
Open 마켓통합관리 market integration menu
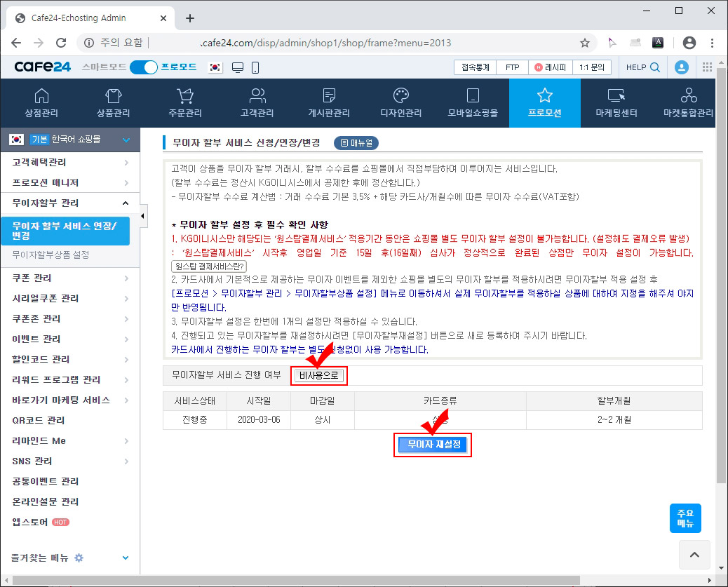[688, 102]
